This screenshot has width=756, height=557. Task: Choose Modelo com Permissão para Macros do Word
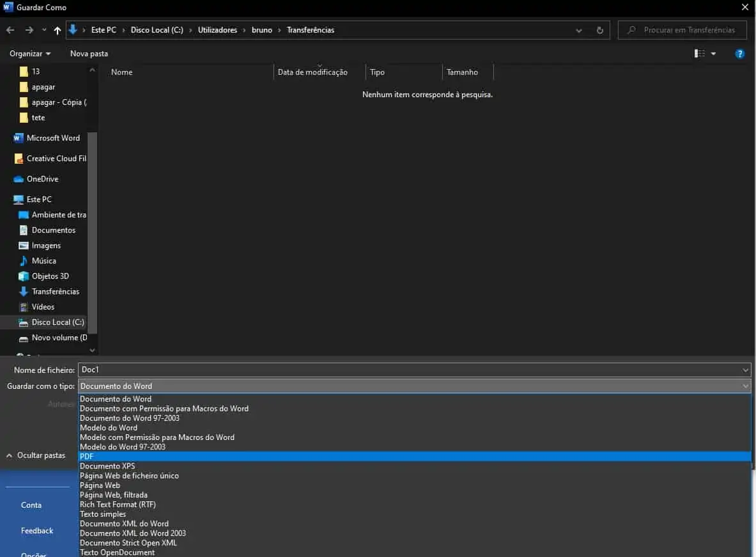point(414,438)
